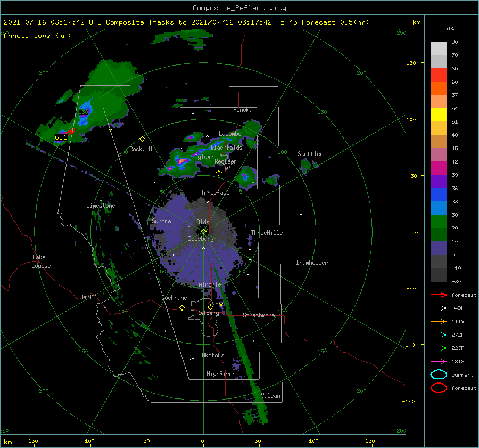Select the bright green 20-30 dBZ swatch
This screenshot has height=448, width=479.
pyautogui.click(x=439, y=222)
